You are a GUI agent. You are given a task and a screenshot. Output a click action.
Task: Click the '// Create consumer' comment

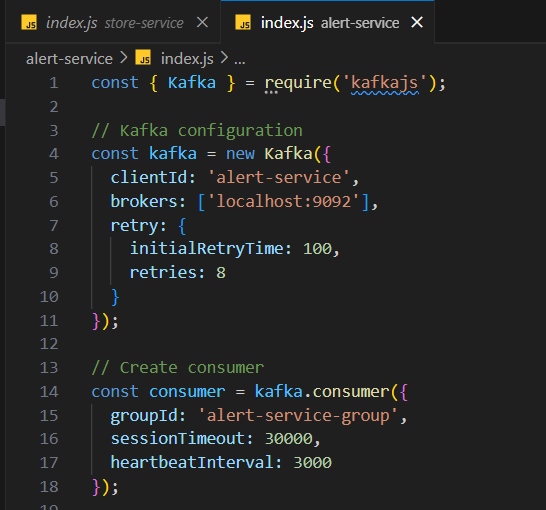click(x=178, y=368)
